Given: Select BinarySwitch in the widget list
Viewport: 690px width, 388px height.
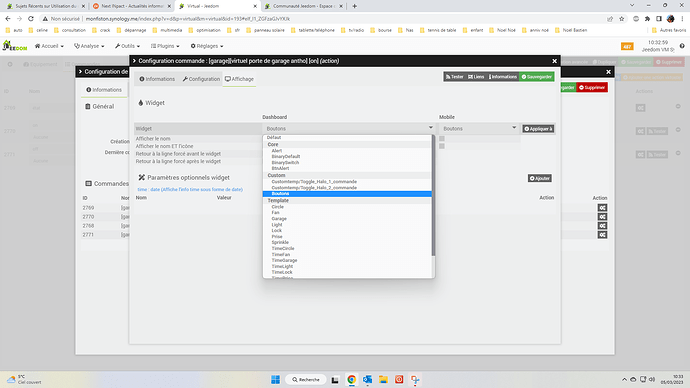Looking at the screenshot, I should click(x=285, y=162).
